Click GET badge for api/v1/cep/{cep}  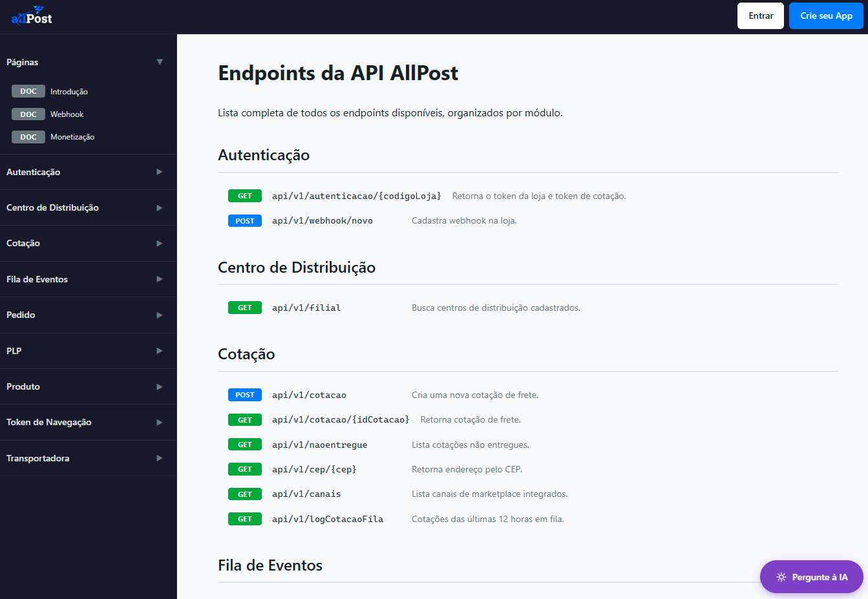point(245,469)
